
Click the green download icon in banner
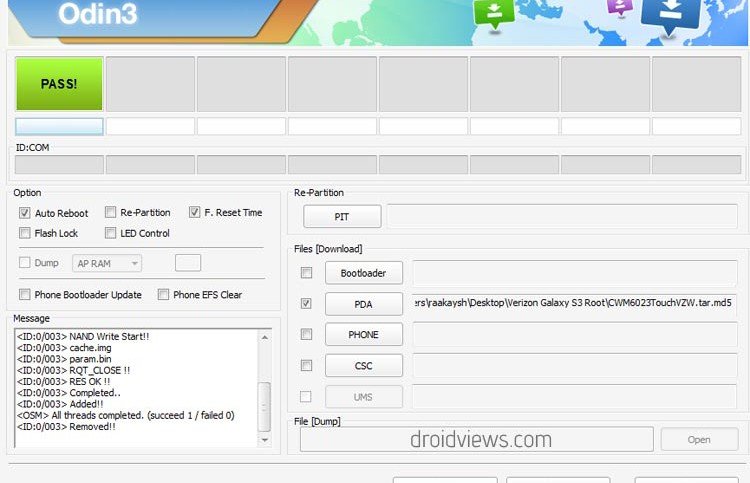click(x=494, y=13)
